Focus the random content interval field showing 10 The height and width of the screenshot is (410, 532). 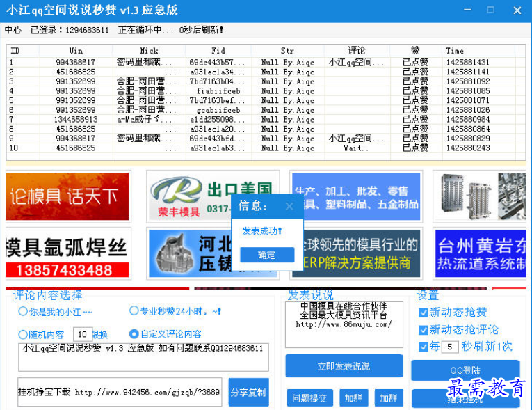pyautogui.click(x=83, y=334)
